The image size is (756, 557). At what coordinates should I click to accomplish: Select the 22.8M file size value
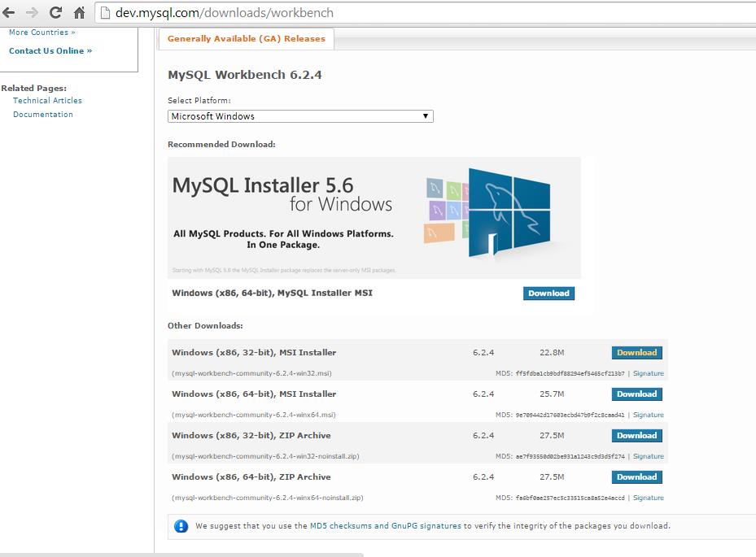click(x=552, y=353)
